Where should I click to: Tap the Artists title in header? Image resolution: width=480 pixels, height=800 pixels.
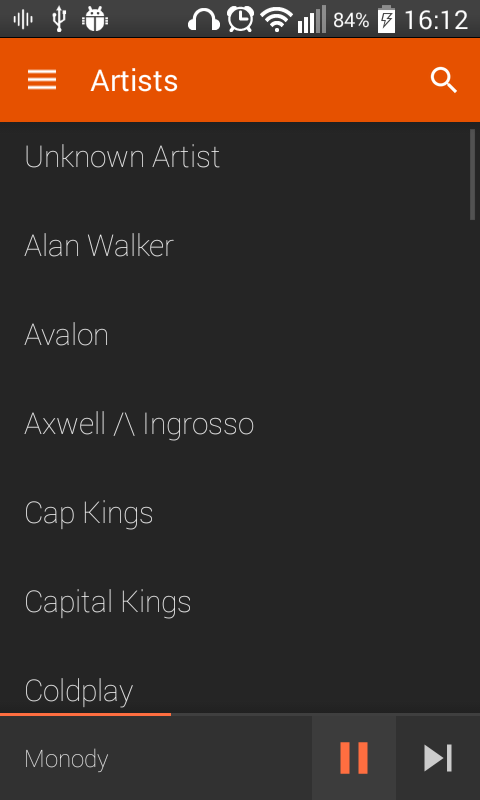click(x=134, y=81)
